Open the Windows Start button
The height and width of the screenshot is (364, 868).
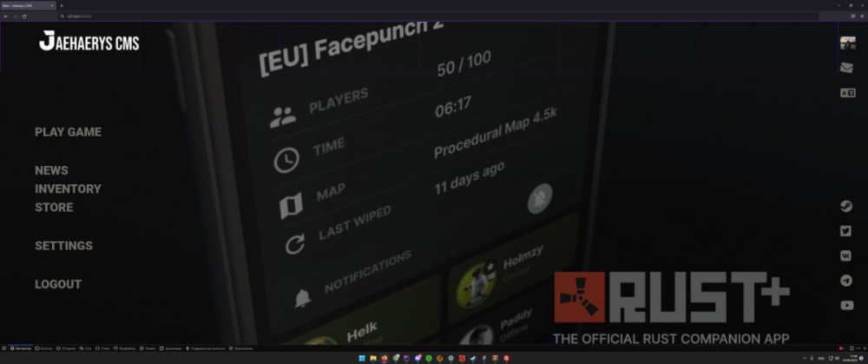click(361, 359)
